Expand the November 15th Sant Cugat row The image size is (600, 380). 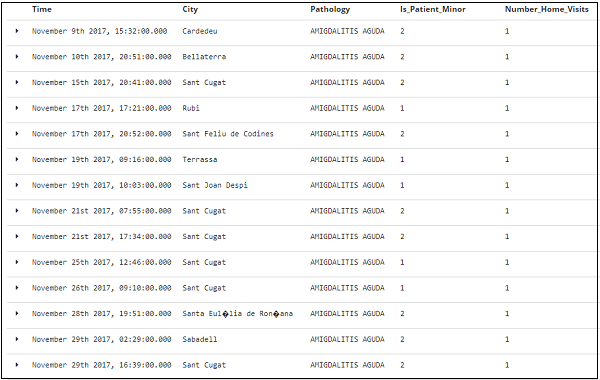click(17, 82)
